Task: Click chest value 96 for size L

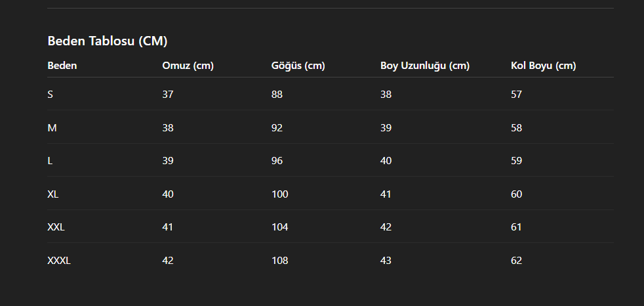Action: 277,161
